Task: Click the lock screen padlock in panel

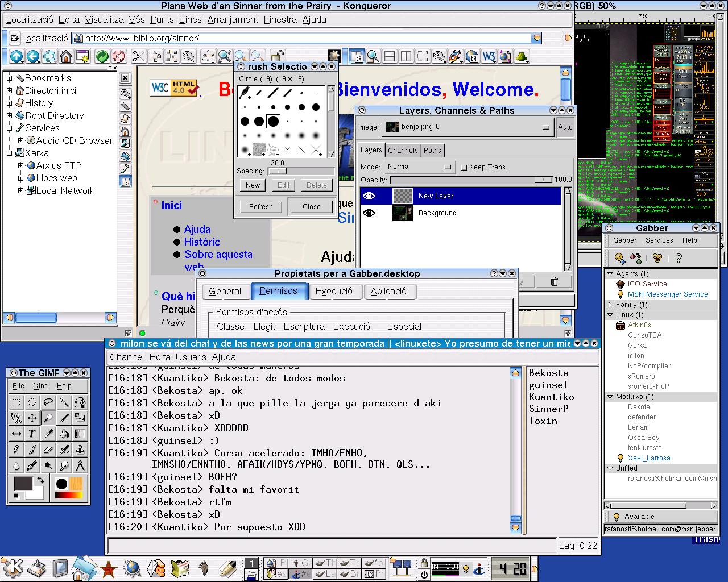Action: (x=424, y=563)
